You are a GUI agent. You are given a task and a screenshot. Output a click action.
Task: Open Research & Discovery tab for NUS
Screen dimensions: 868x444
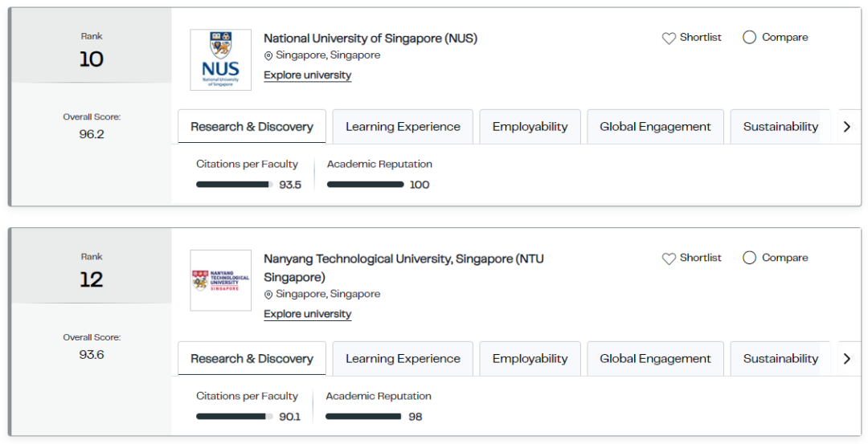click(252, 127)
